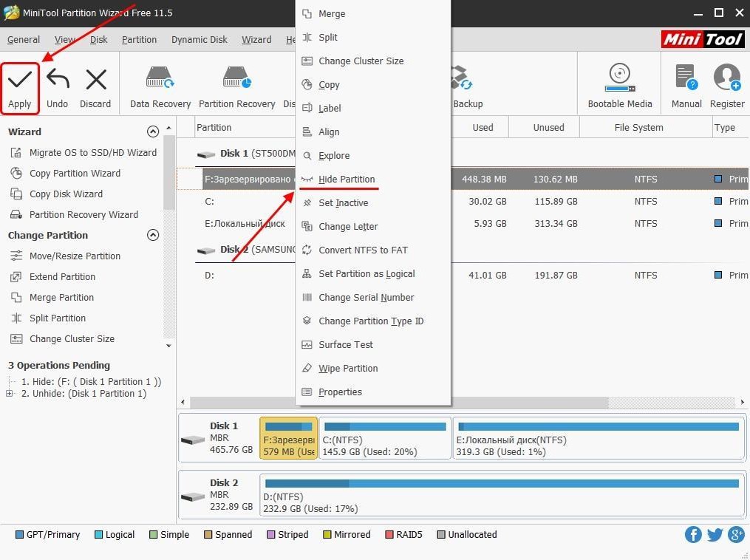The image size is (750, 560).
Task: Open Copy Partition Wizard in sidebar
Action: [x=65, y=173]
